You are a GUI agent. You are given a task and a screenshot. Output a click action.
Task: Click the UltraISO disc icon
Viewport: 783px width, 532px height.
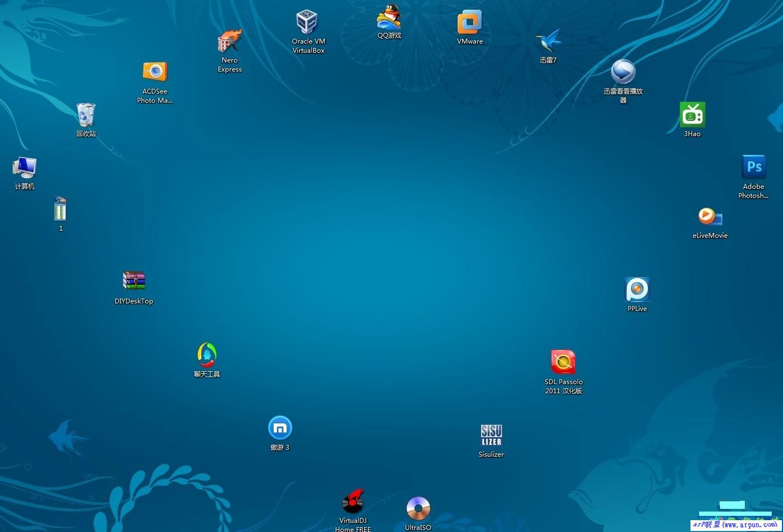(418, 508)
